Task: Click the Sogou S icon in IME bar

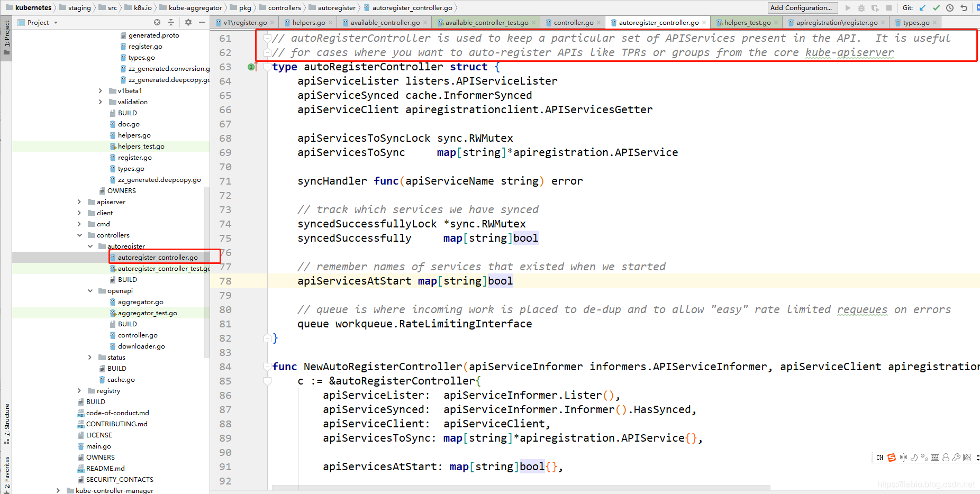Action: coord(892,458)
